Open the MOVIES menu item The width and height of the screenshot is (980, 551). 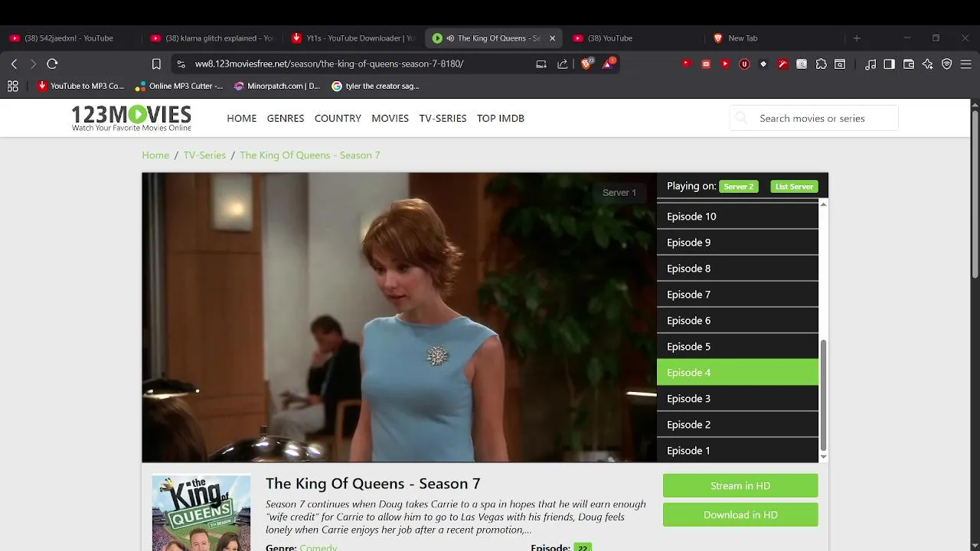(x=390, y=118)
